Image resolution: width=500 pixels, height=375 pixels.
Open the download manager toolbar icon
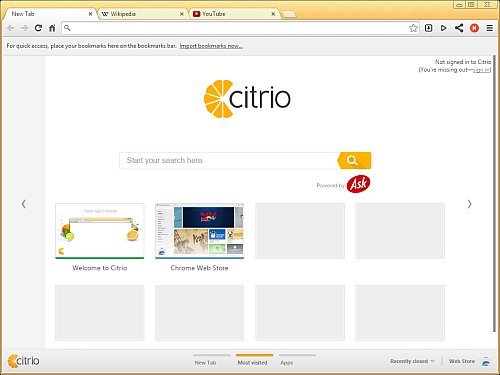429,28
